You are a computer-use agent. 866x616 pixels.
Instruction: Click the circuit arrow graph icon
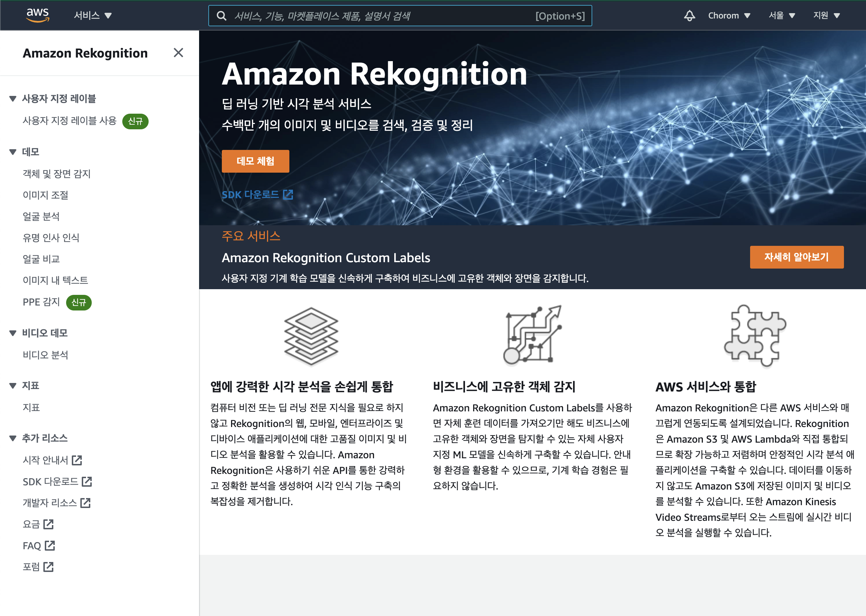coord(533,335)
